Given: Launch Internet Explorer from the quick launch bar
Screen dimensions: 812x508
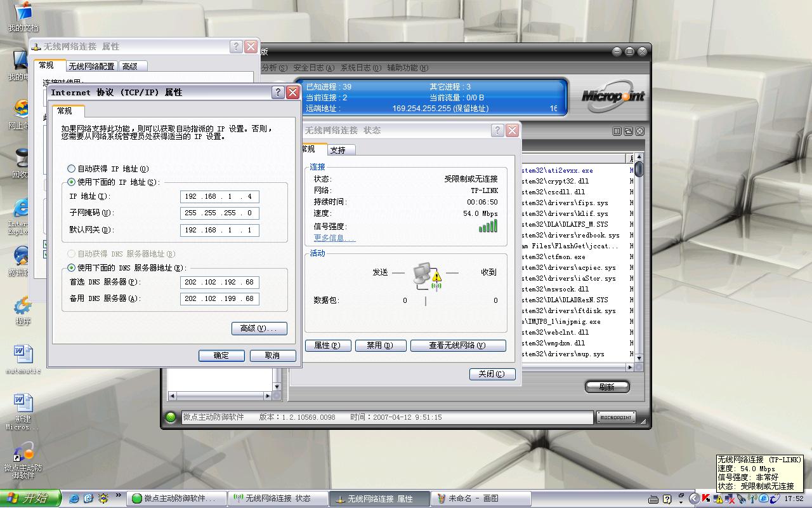Looking at the screenshot, I should click(x=75, y=498).
